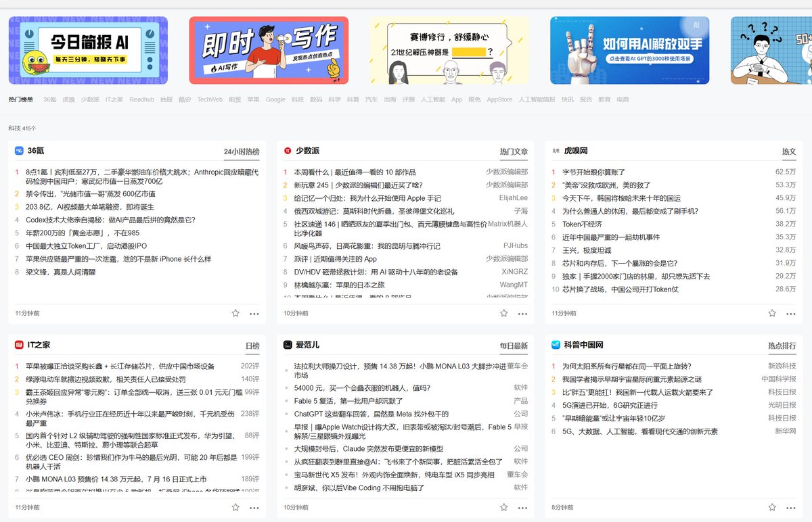Open 为何太阳系所有行星 article
812x522 pixels.
pos(627,366)
